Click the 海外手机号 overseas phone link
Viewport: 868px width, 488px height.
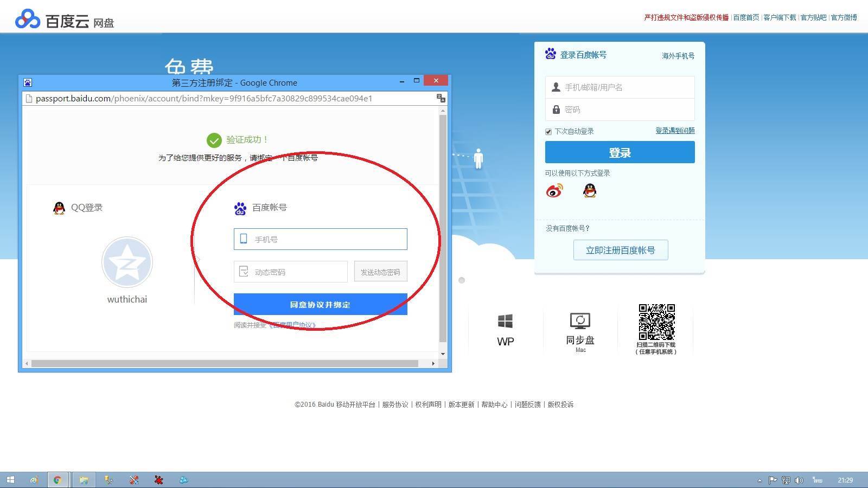click(678, 56)
